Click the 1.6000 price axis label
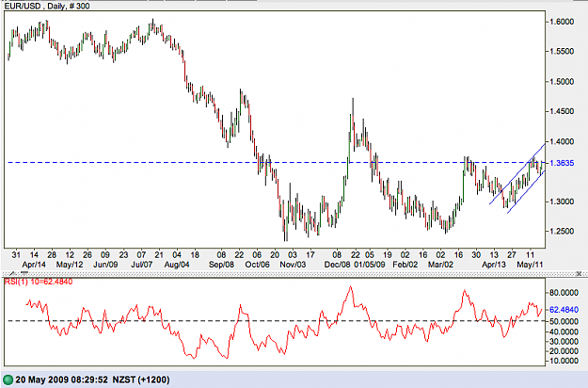 pos(562,22)
